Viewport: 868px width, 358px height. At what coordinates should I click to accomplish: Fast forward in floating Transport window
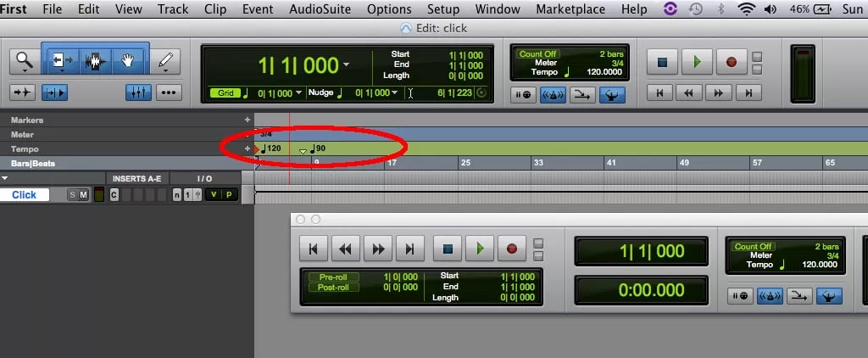pos(378,249)
